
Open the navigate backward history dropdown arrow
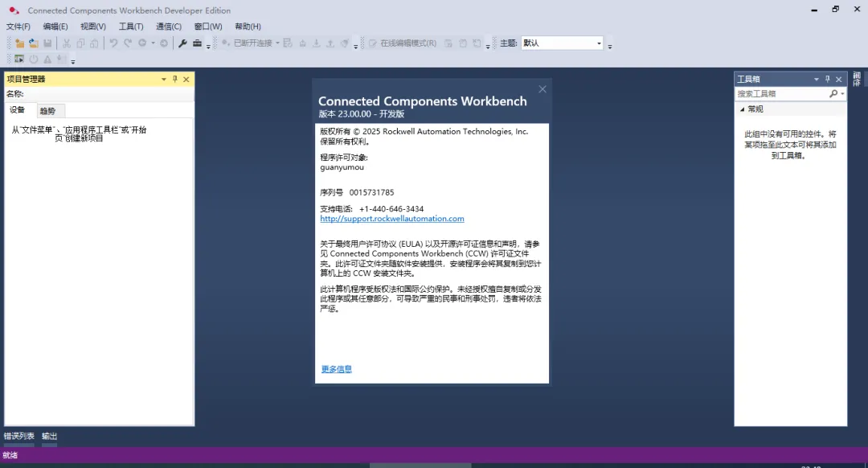coord(154,43)
